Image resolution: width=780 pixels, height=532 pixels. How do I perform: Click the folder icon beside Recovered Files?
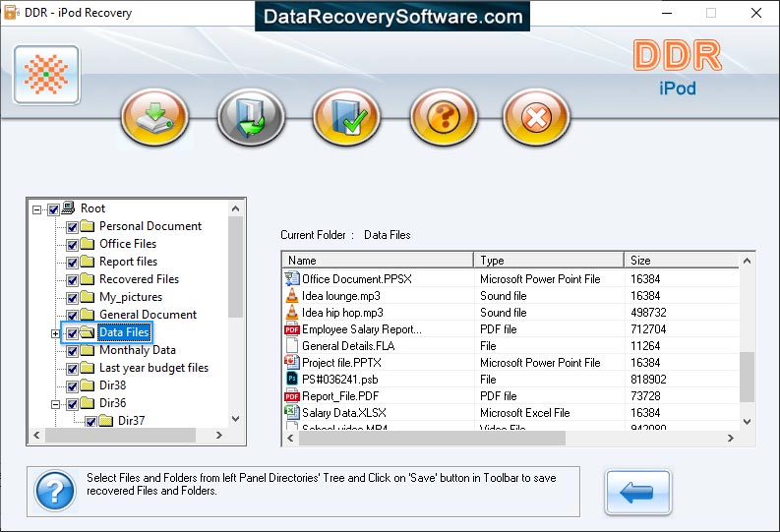88,279
